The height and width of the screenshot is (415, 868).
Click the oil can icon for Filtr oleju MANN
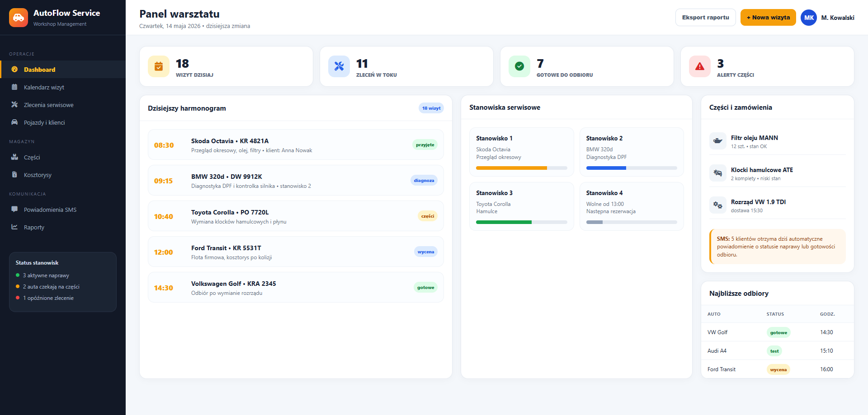pos(718,141)
